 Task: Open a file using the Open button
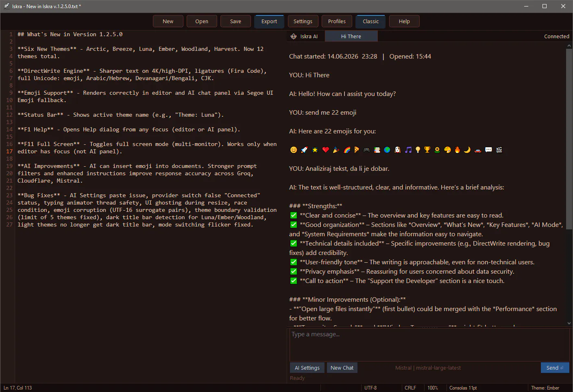(202, 21)
